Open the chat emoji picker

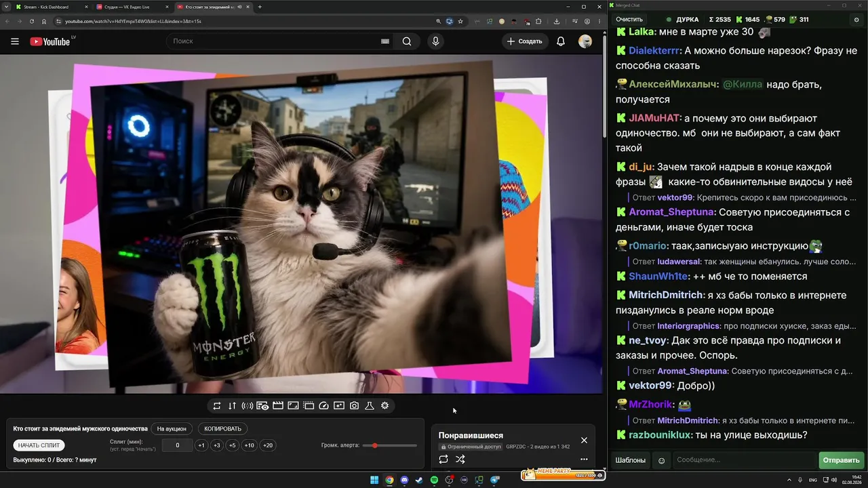(x=662, y=460)
